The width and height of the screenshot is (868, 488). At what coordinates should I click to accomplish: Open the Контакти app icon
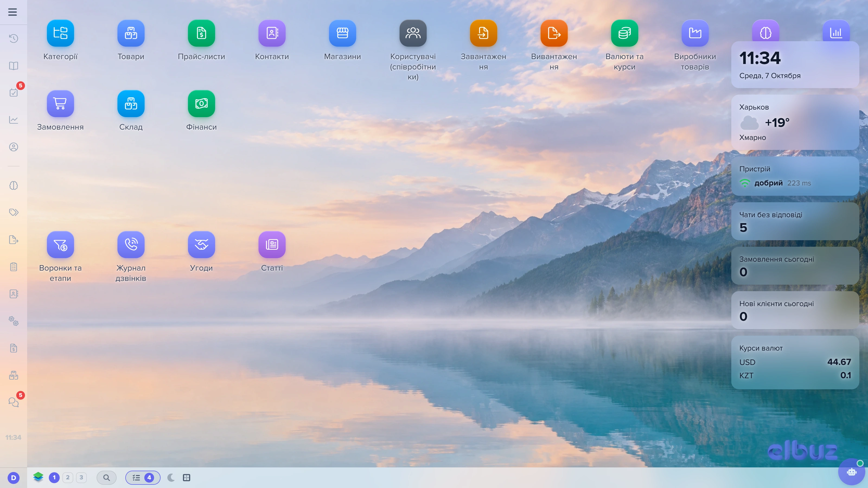tap(272, 33)
